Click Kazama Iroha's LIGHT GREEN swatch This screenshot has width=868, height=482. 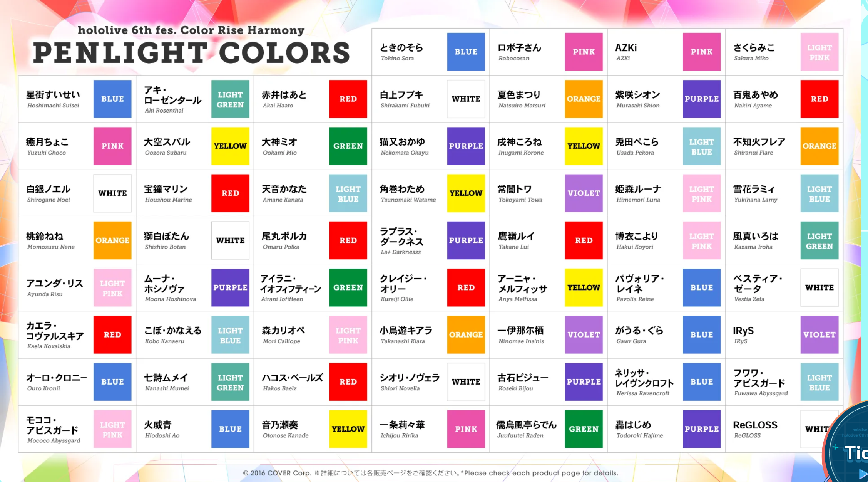pos(819,240)
